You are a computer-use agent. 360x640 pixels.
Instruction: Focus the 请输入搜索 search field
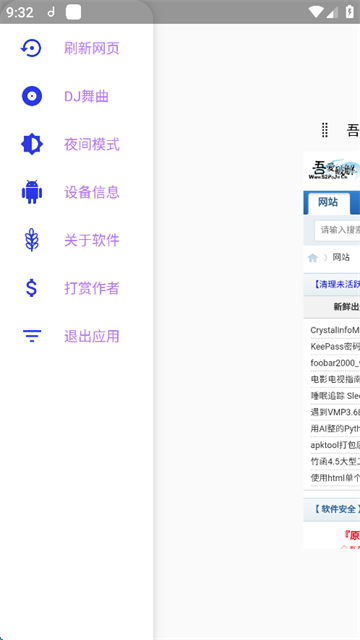[337, 230]
